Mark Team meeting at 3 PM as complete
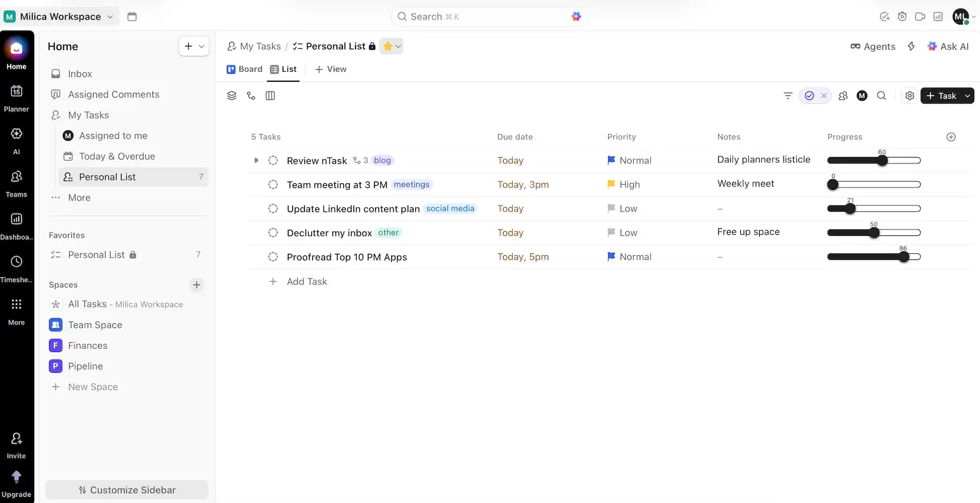The height and width of the screenshot is (503, 980). [273, 184]
